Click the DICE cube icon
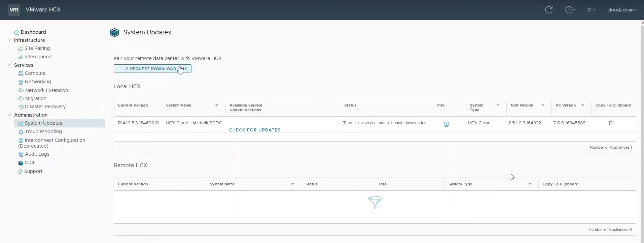The width and height of the screenshot is (644, 243). [x=21, y=163]
